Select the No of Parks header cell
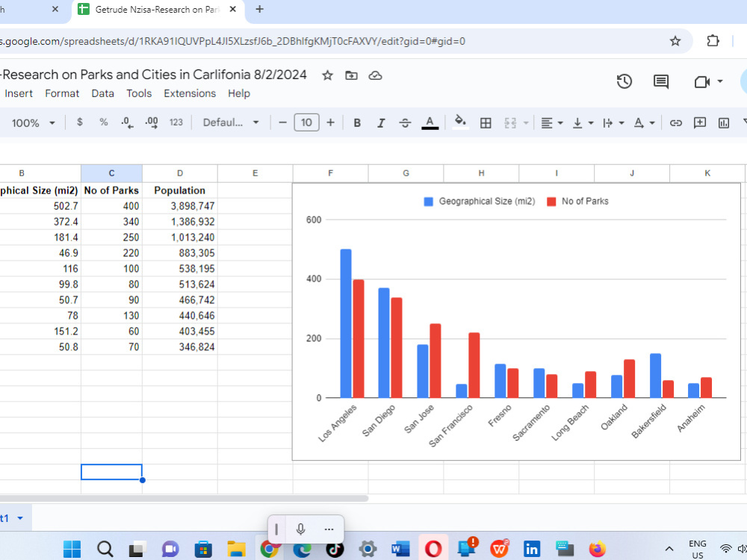Screen dimensions: 747x560 pyautogui.click(x=111, y=190)
